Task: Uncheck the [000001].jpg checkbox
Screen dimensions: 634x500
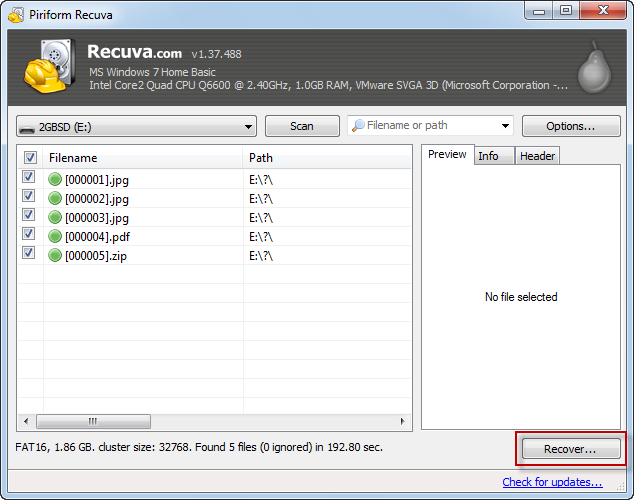Action: (28, 177)
